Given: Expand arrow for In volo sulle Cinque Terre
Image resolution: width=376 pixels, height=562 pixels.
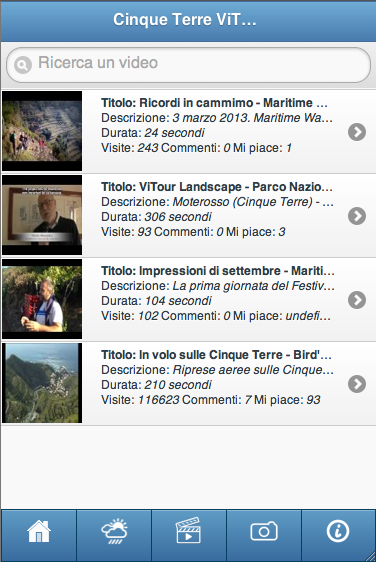Looking at the screenshot, I should click(x=357, y=384).
